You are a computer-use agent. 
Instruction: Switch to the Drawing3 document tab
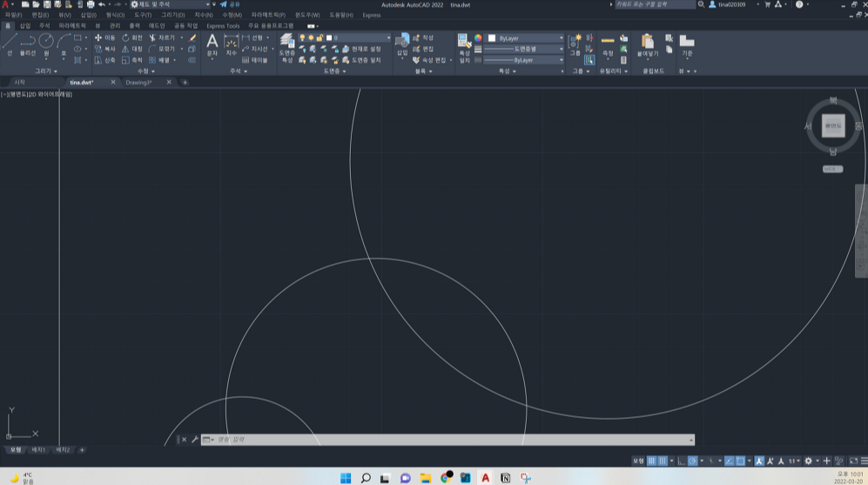[x=138, y=82]
